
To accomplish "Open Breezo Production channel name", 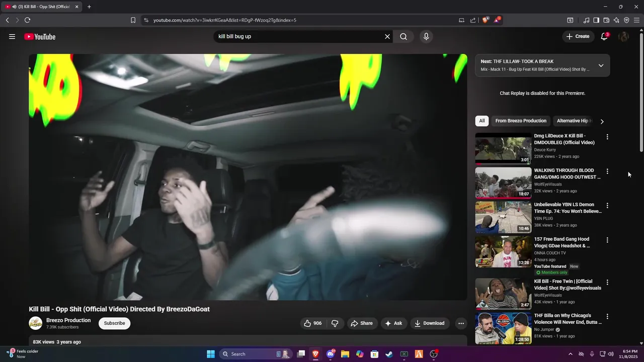I will click(68, 320).
